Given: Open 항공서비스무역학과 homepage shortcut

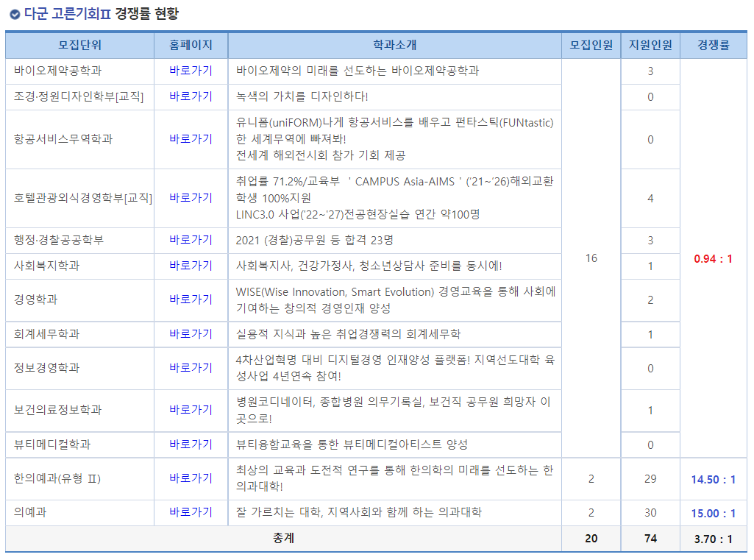Looking at the screenshot, I should (190, 139).
